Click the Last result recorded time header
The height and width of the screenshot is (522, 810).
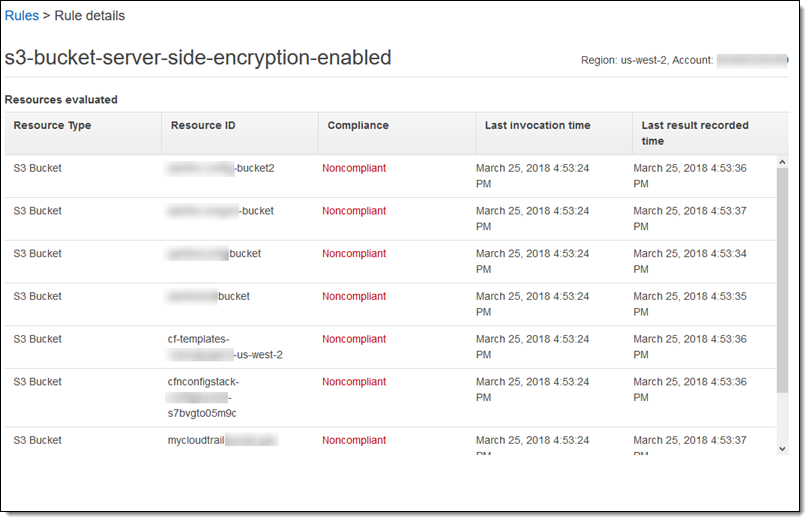(695, 133)
